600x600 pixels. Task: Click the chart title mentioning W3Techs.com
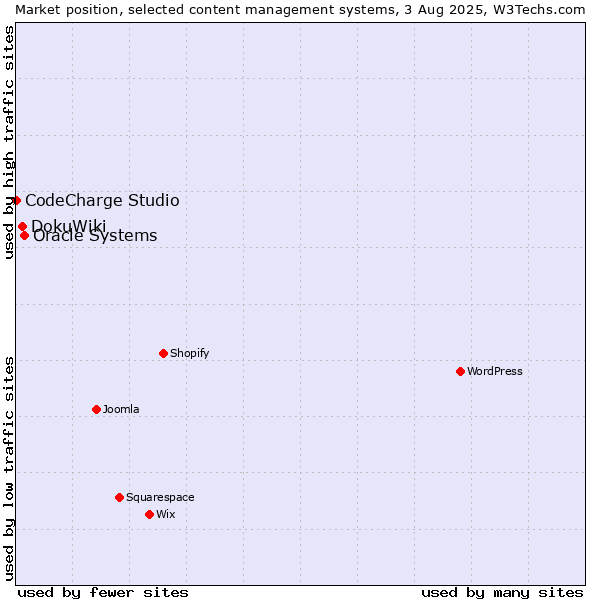point(300,10)
